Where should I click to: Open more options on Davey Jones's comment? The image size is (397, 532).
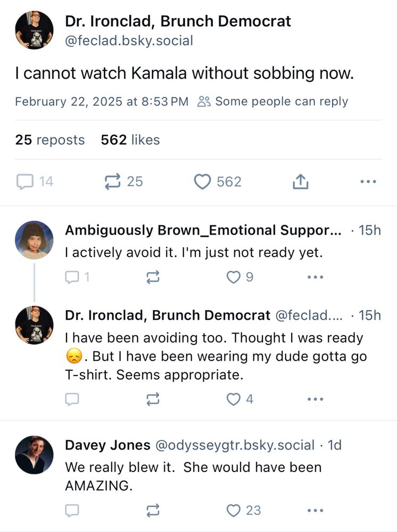point(315,511)
